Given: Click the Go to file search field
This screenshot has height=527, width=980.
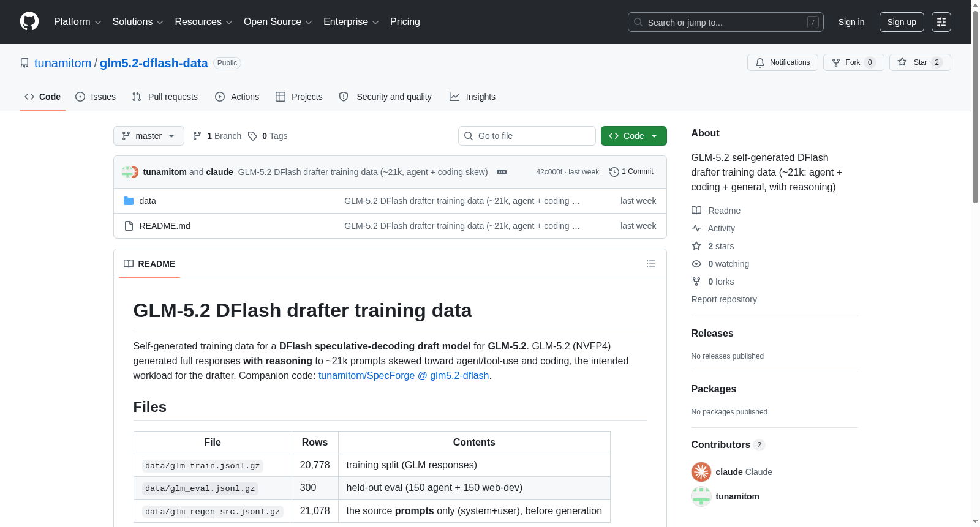Looking at the screenshot, I should pyautogui.click(x=527, y=136).
